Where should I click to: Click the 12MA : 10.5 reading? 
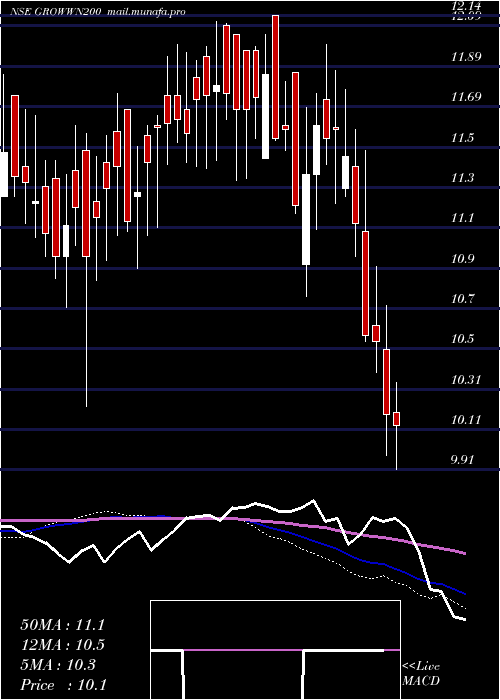pyautogui.click(x=62, y=645)
